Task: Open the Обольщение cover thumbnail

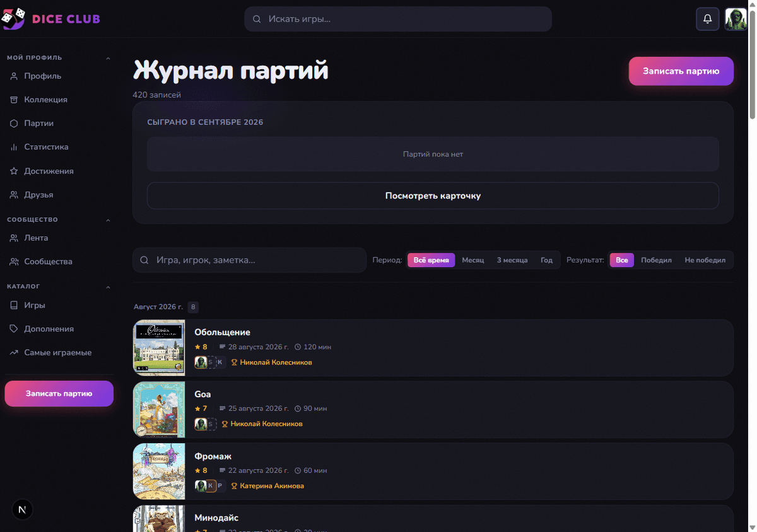Action: point(159,347)
